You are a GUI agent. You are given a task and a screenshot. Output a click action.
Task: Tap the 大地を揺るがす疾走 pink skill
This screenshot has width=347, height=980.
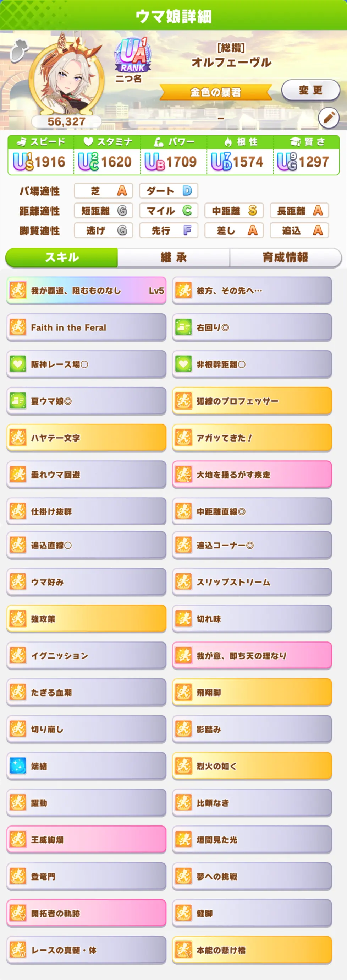(252, 475)
